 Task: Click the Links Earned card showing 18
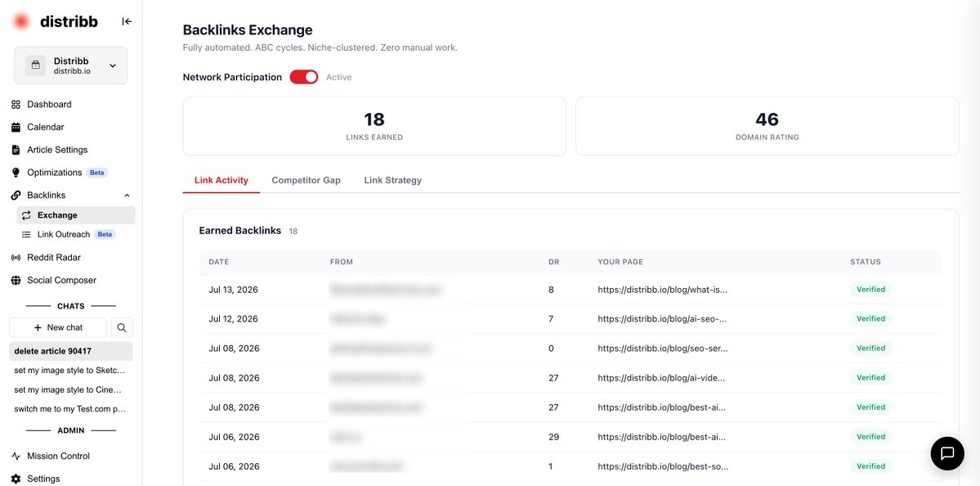374,126
